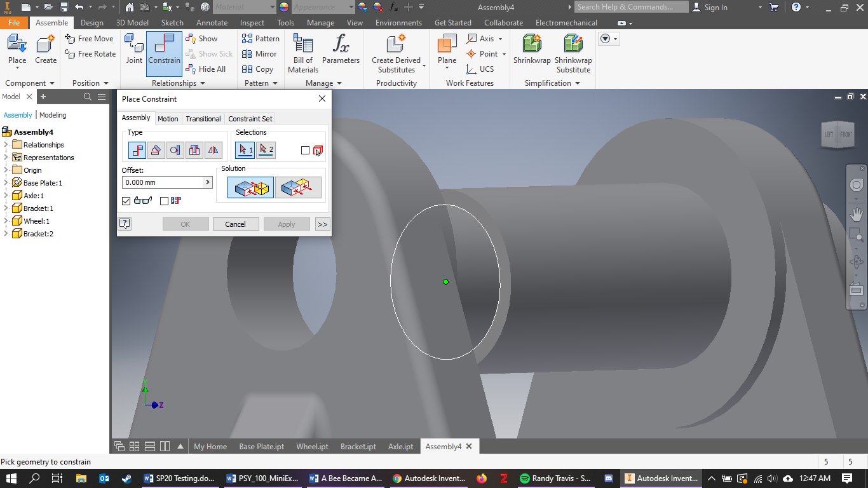Screen dimensions: 868x488
Task: Select the work Plane tool
Action: point(447,50)
